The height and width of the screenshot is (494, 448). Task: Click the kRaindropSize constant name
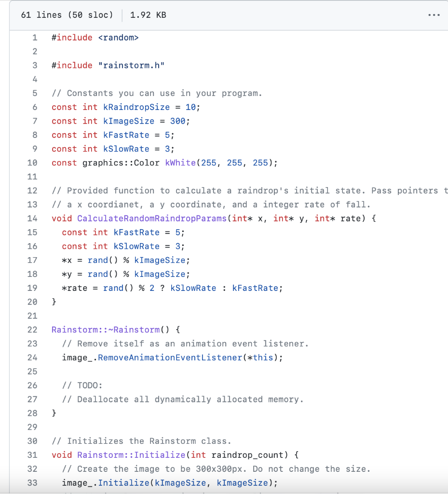136,107
